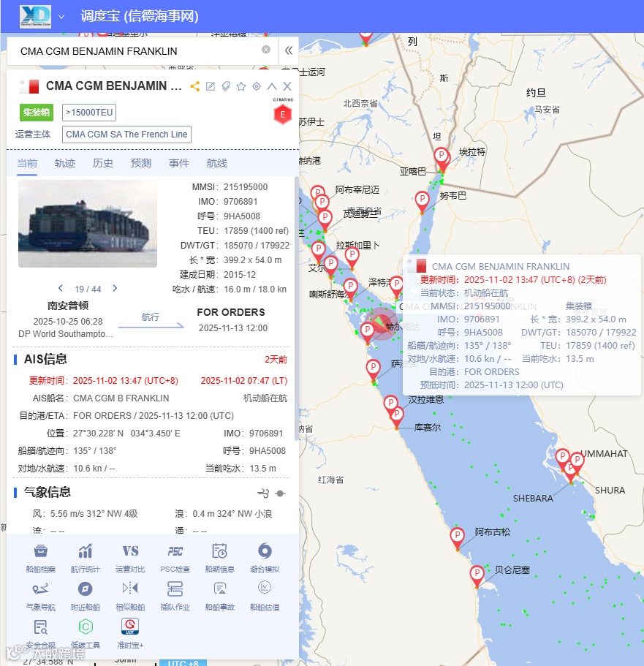
Task: Collapse the side panel with double chevron
Action: click(x=289, y=50)
